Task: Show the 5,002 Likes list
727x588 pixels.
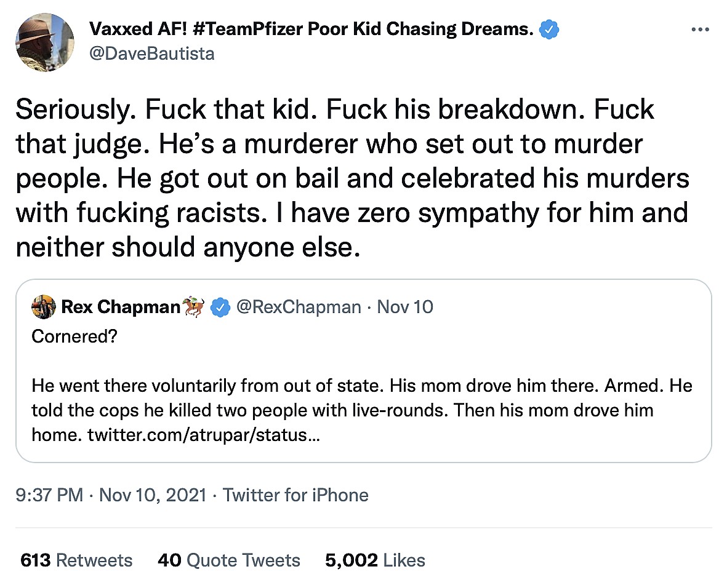Action: pos(375,560)
